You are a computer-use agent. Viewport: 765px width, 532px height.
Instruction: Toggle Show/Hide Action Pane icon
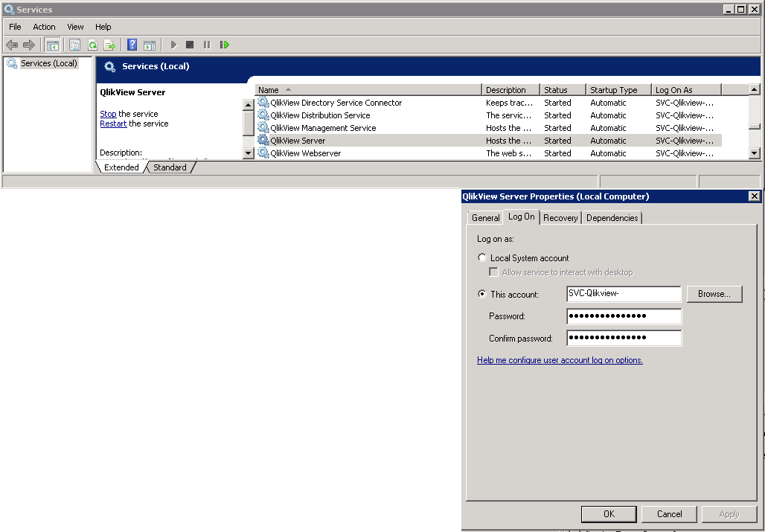[150, 45]
